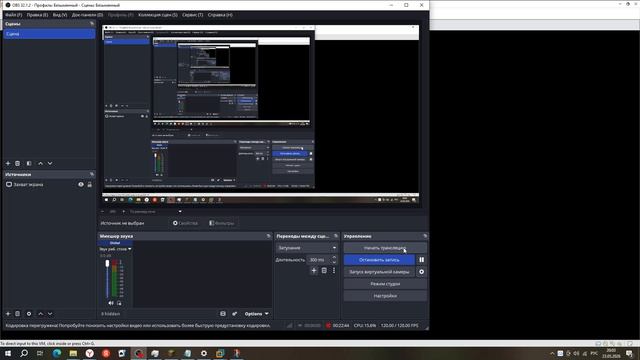The height and width of the screenshot is (360, 640).
Task: Move source up in Sources panel
Action: point(40,313)
